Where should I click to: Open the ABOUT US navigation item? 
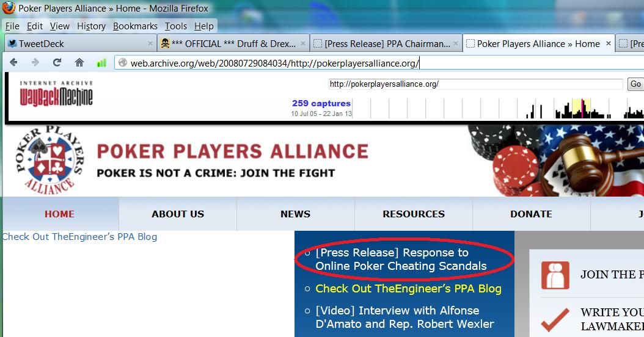[178, 214]
